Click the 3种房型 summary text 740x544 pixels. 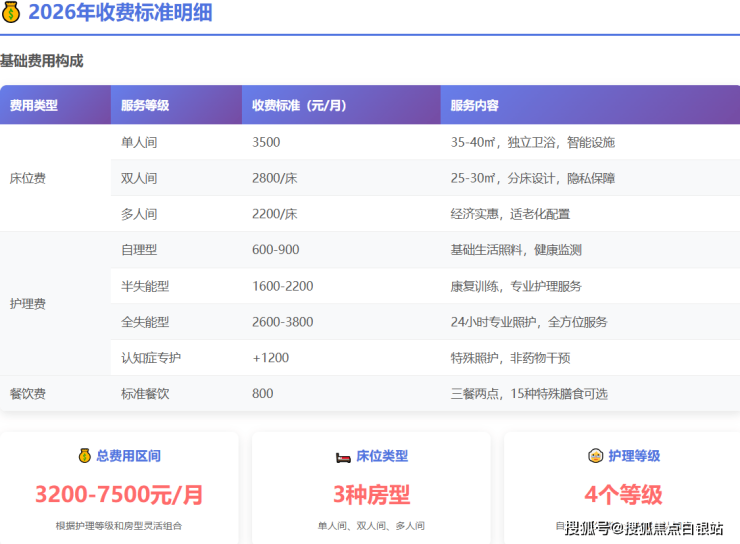coord(371,494)
